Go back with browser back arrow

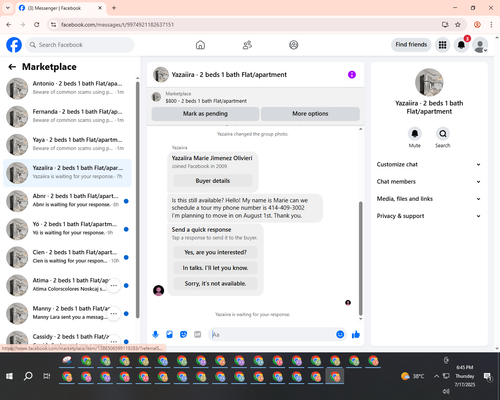9,25
